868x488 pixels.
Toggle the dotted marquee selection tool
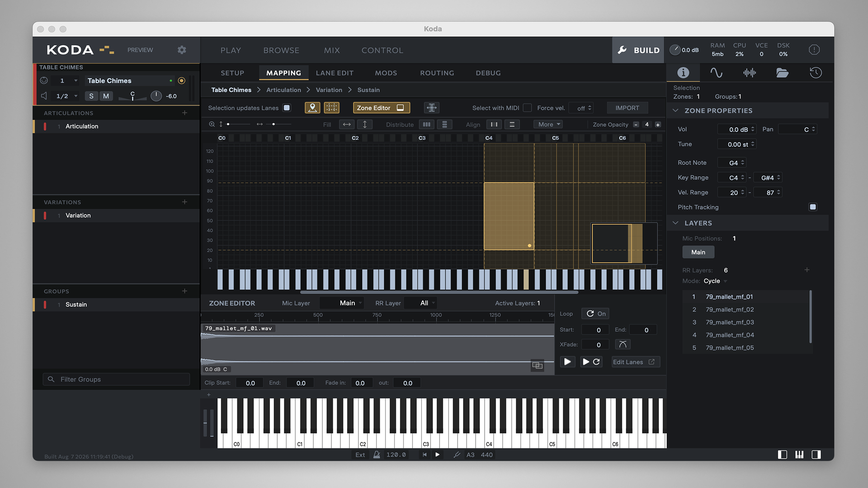[331, 108]
